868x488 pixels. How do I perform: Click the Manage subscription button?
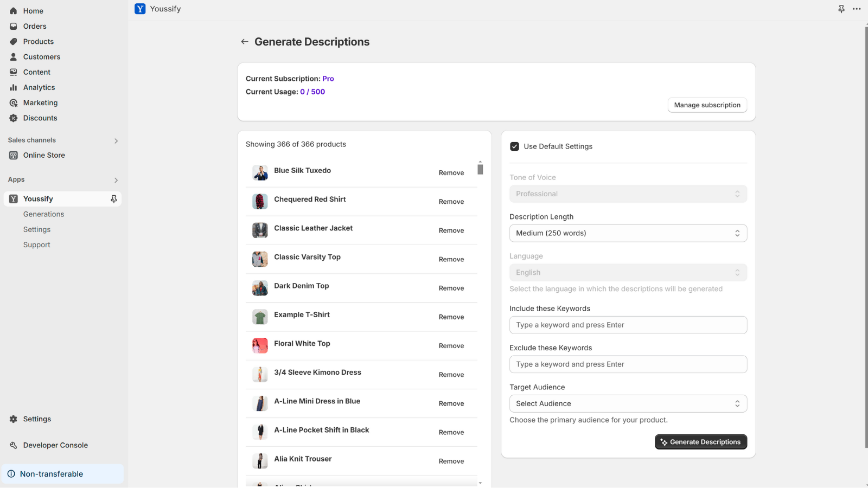click(x=707, y=105)
